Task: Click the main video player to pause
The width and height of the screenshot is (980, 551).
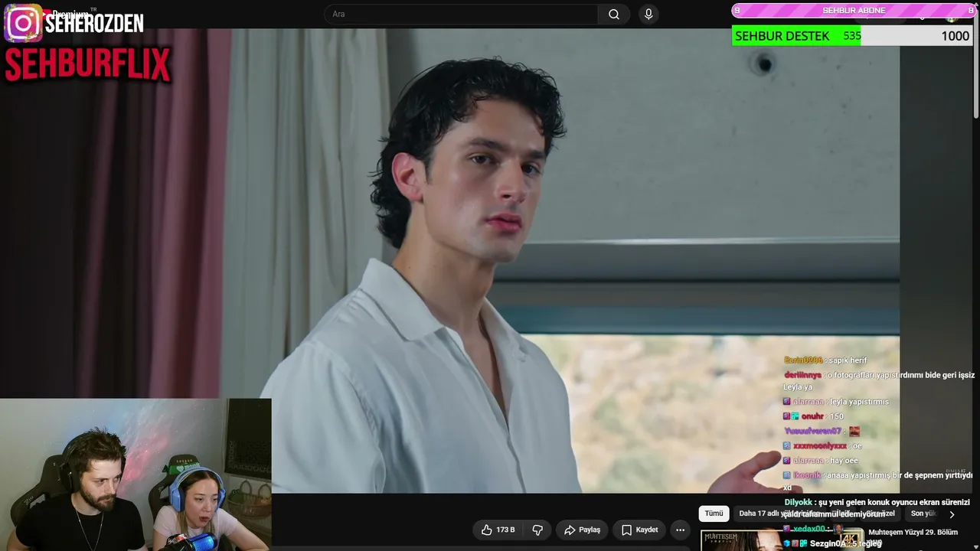Action: click(x=449, y=260)
